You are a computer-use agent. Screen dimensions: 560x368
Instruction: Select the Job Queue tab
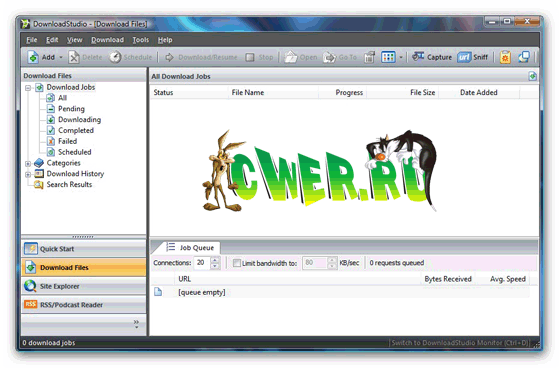[x=191, y=247]
